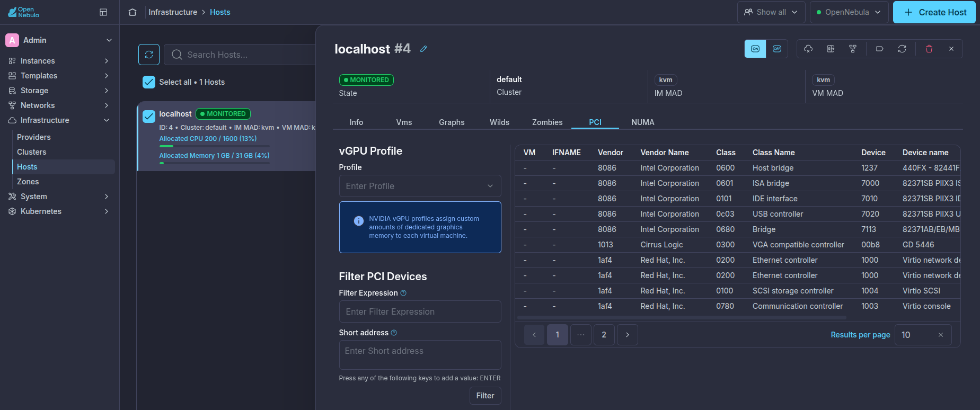Open Clusters in sidebar
Viewport: 980px width, 410px height.
click(32, 152)
